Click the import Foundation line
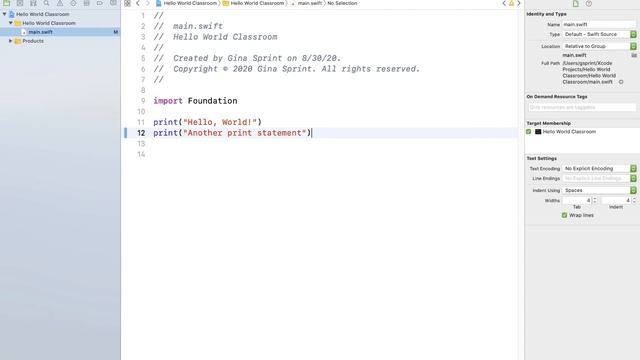The width and height of the screenshot is (640, 360). pyautogui.click(x=195, y=101)
